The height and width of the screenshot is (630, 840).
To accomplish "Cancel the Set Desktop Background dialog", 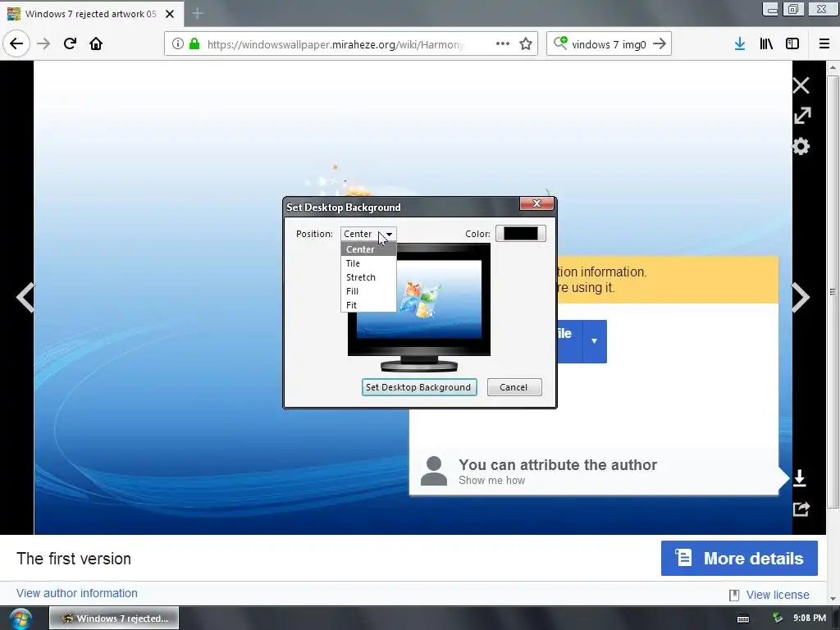I will coord(514,387).
